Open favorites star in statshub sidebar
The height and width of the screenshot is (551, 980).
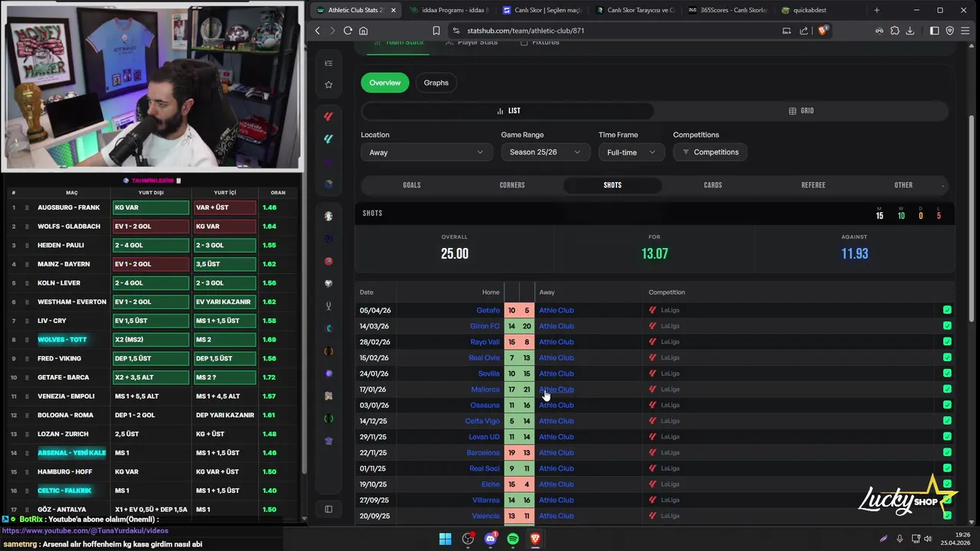328,85
